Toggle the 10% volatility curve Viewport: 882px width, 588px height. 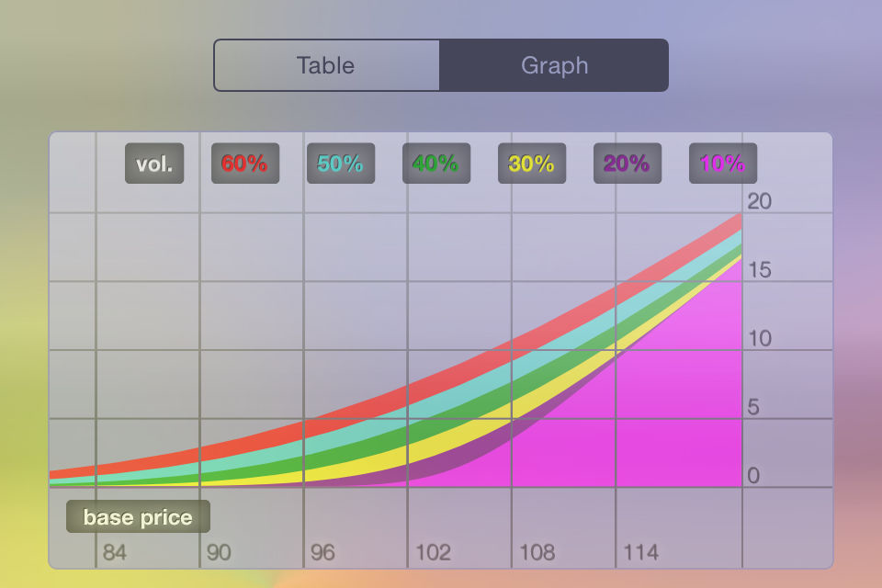(723, 164)
